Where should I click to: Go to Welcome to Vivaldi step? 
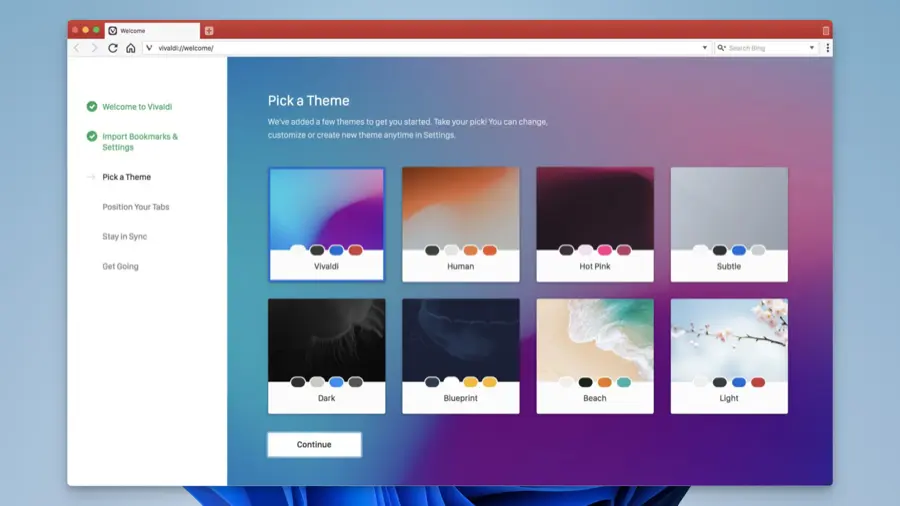(137, 107)
